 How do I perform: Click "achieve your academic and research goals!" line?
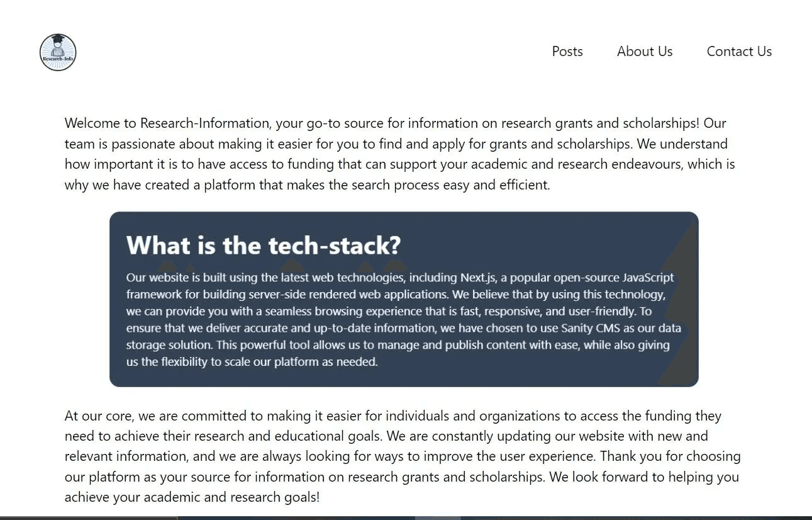click(x=192, y=497)
